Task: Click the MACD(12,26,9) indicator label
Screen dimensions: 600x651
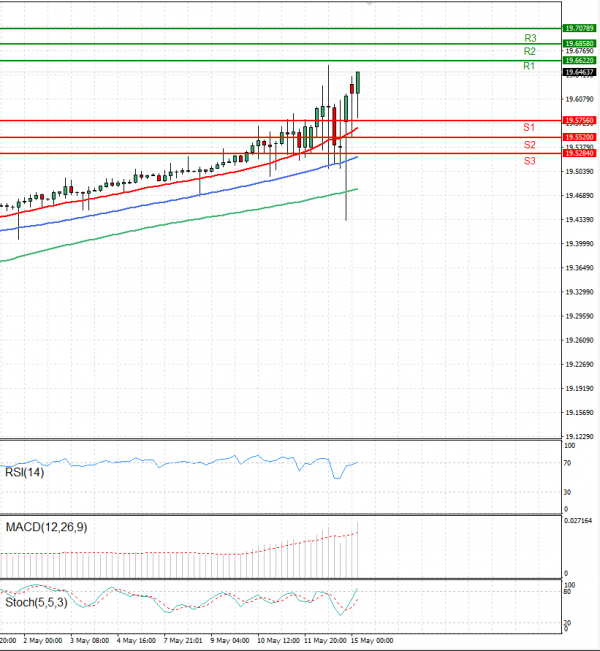Action: click(47, 527)
